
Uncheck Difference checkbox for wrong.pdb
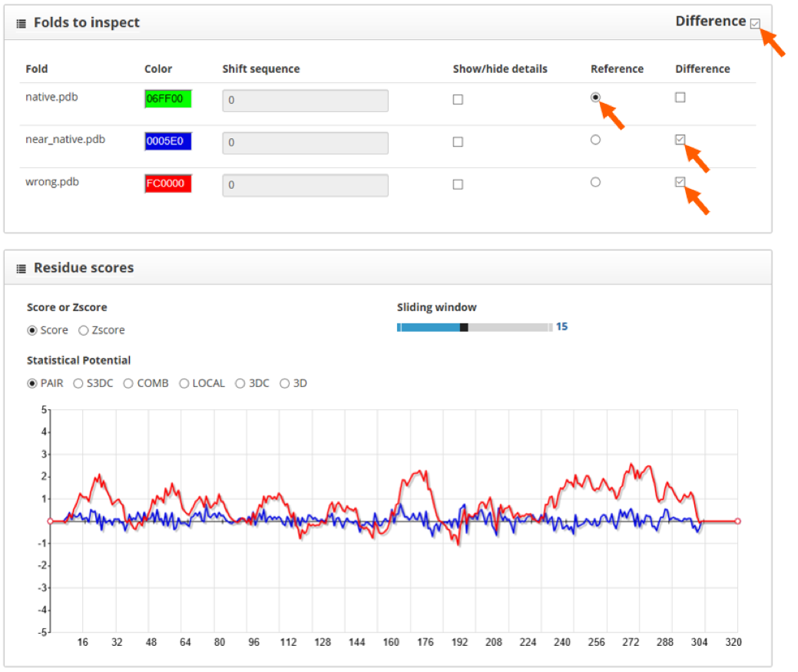680,181
